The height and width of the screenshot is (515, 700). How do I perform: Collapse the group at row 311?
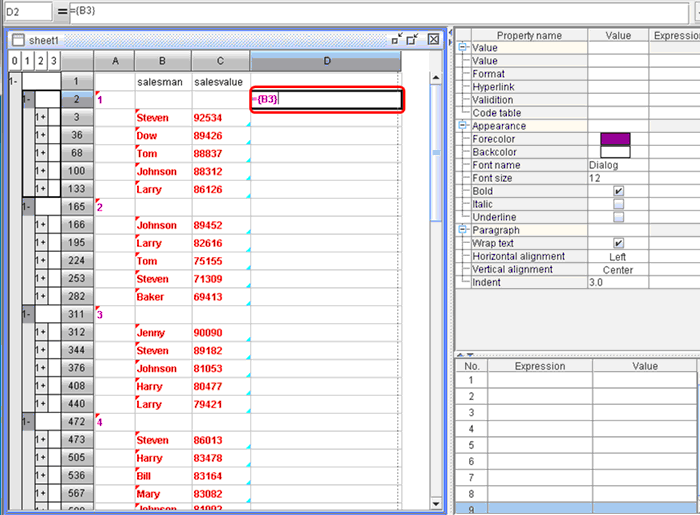click(x=28, y=314)
